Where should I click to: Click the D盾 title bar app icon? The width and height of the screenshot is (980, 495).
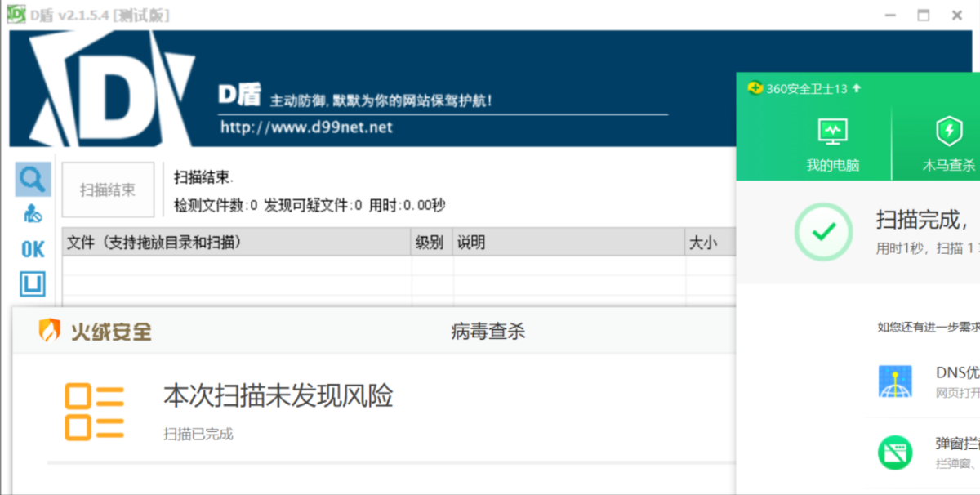[16, 15]
